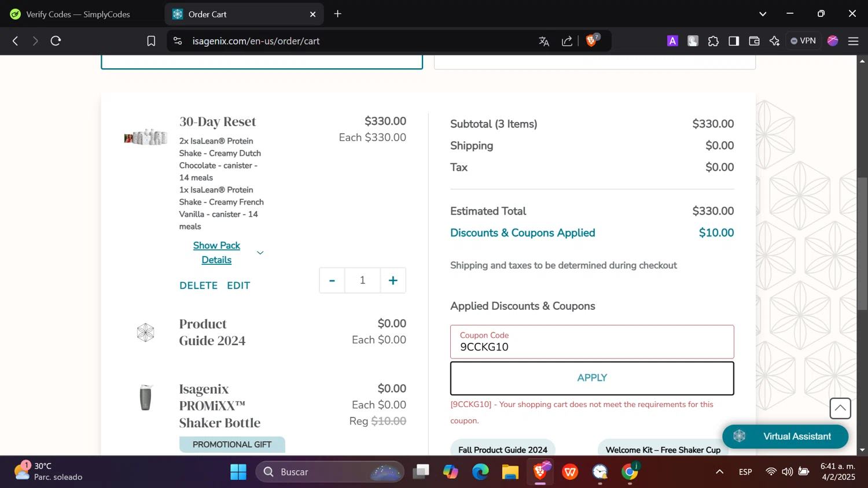
Task: Launch Microsoft Edge from taskbar
Action: pyautogui.click(x=480, y=472)
